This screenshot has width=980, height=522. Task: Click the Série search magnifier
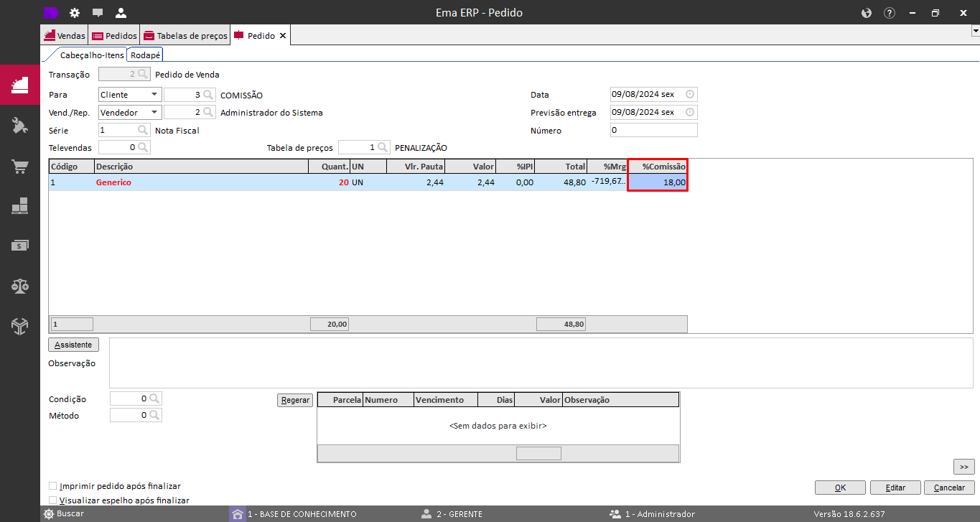point(143,130)
